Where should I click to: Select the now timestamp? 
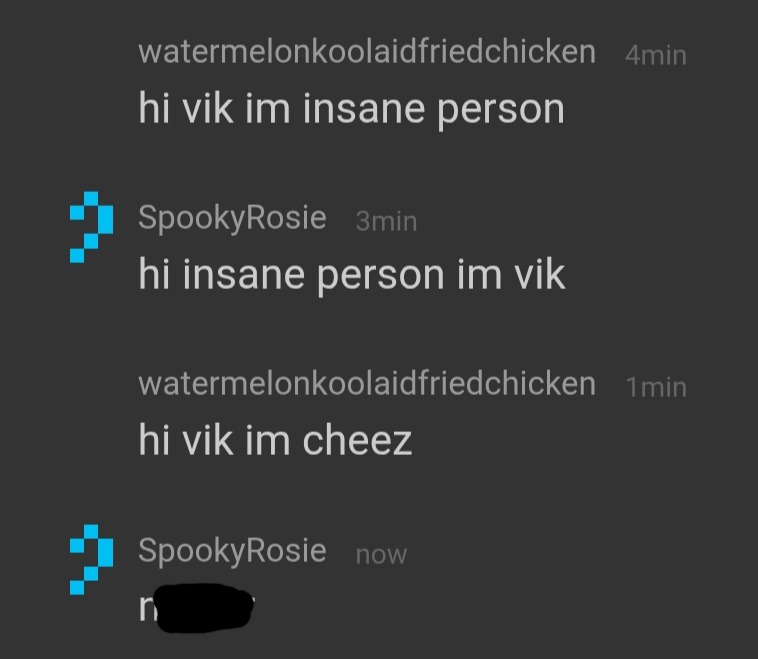click(381, 555)
